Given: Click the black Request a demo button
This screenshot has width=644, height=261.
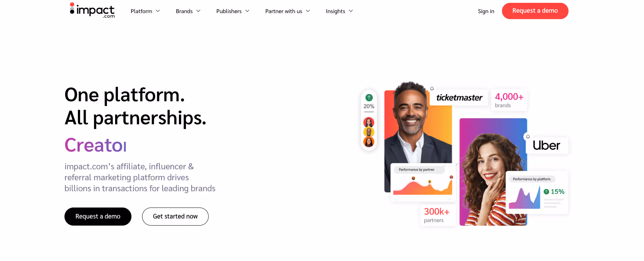Looking at the screenshot, I should (x=98, y=216).
